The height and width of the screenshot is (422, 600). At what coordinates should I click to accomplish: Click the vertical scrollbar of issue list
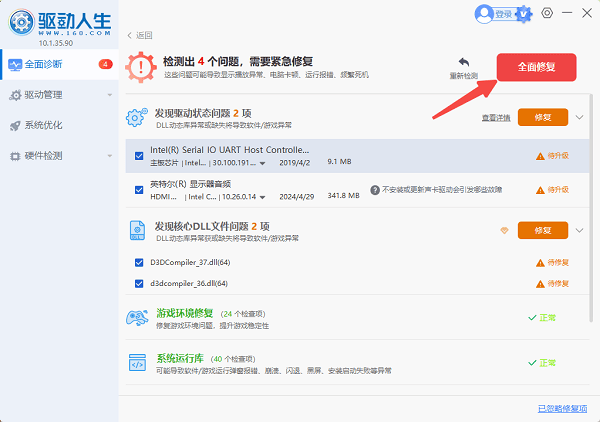[591, 207]
